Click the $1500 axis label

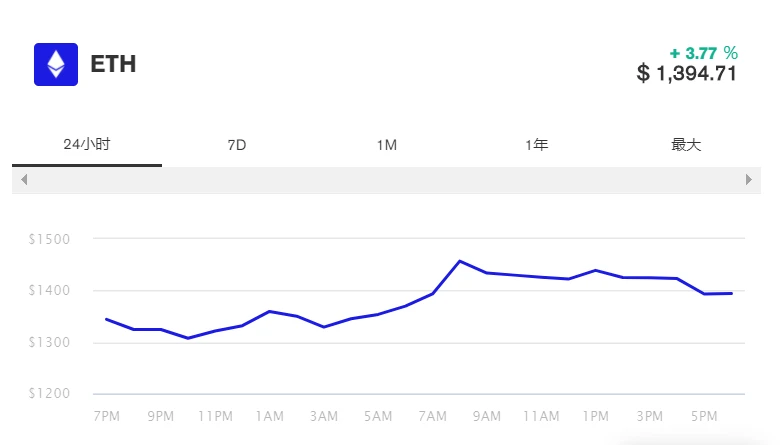point(48,239)
